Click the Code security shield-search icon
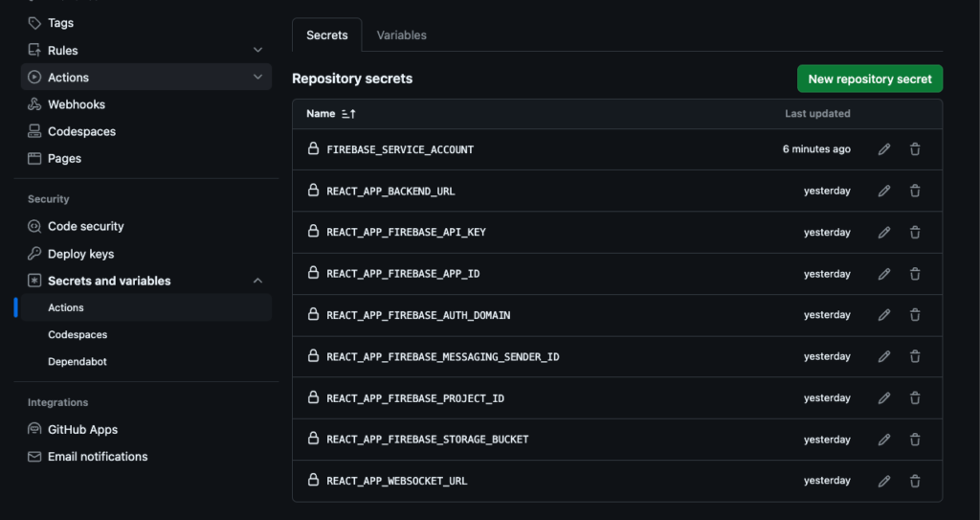980x520 pixels. 34,227
